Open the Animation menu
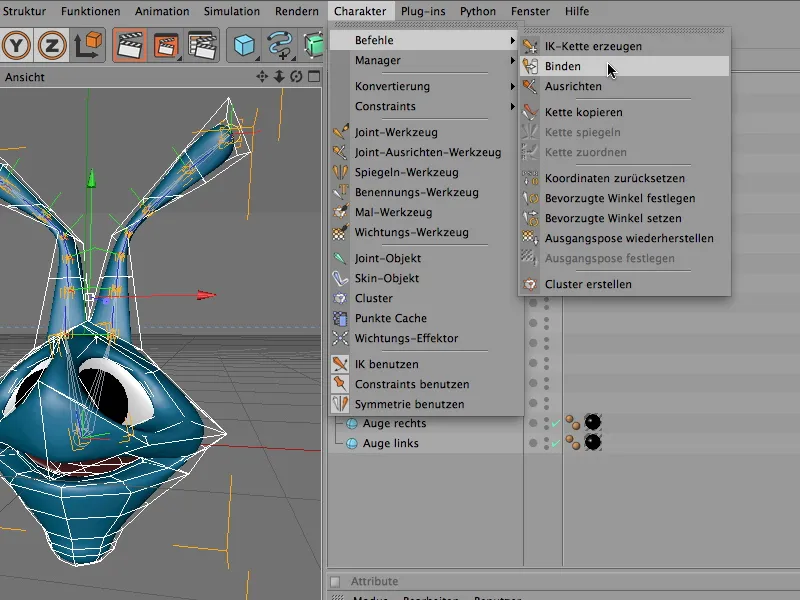 (x=162, y=11)
